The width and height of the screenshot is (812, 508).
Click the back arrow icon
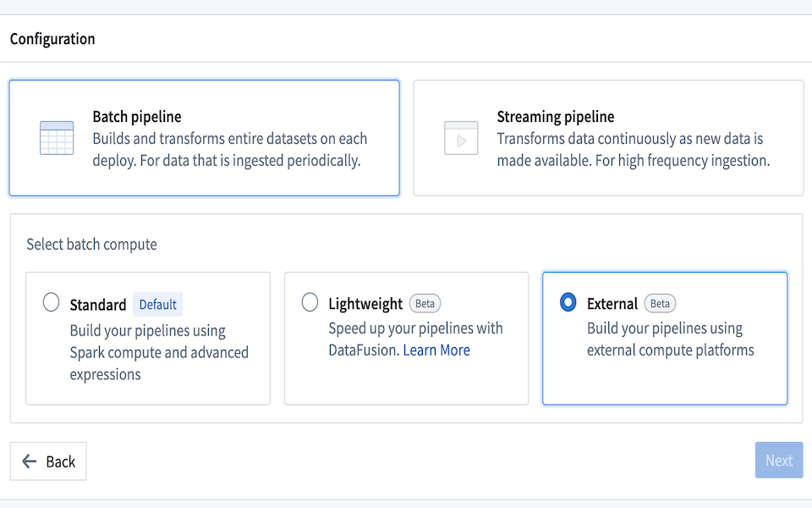29,461
